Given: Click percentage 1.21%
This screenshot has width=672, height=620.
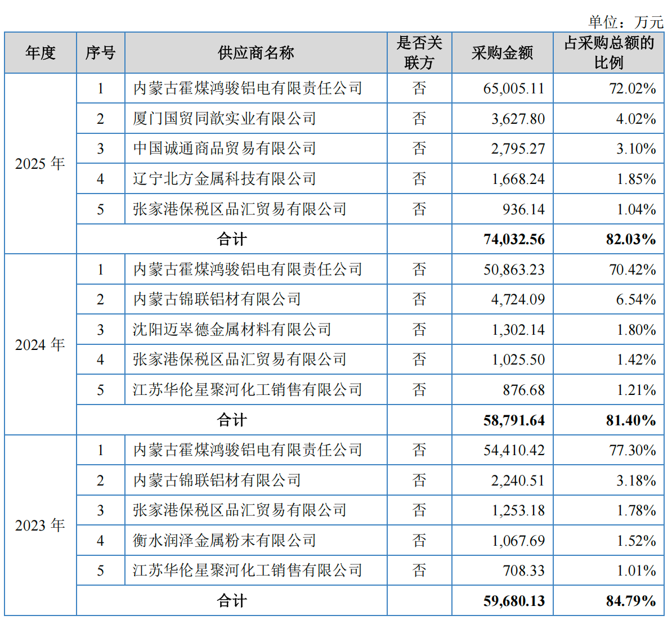Looking at the screenshot, I should [x=636, y=390].
